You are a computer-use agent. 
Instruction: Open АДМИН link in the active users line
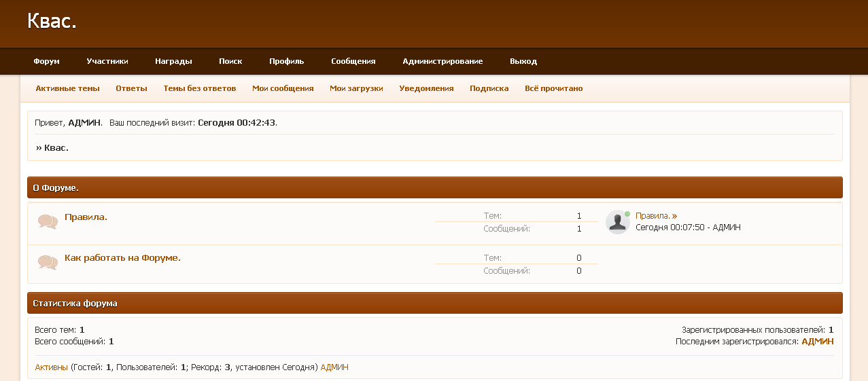[x=334, y=367]
